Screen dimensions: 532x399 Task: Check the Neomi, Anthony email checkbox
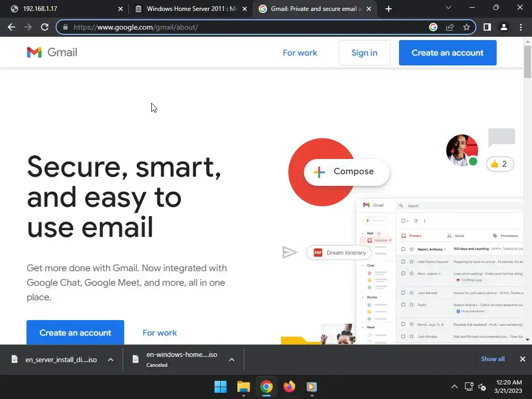pos(403,249)
